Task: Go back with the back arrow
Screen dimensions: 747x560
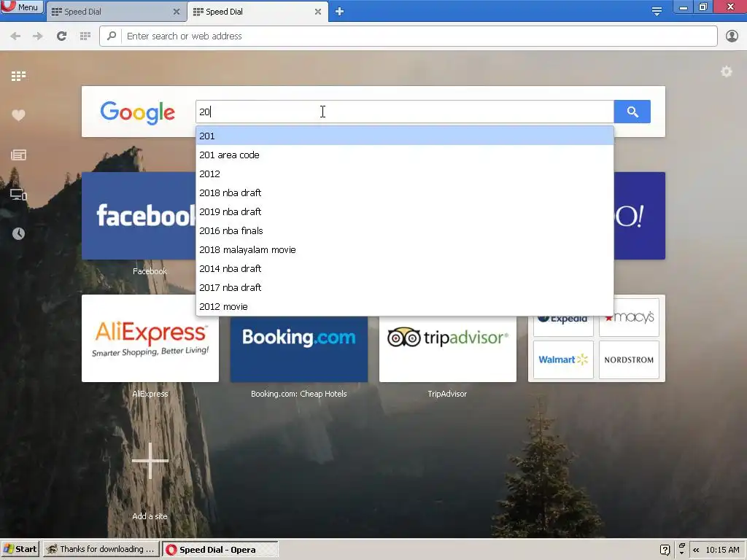Action: click(x=15, y=36)
